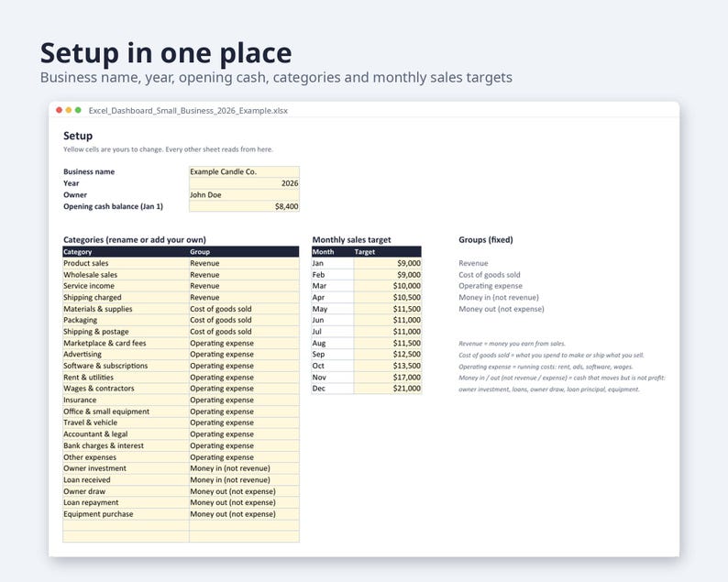Click the 'Shipping & postage' category cell
Image resolution: width=728 pixels, height=582 pixels.
pyautogui.click(x=126, y=332)
